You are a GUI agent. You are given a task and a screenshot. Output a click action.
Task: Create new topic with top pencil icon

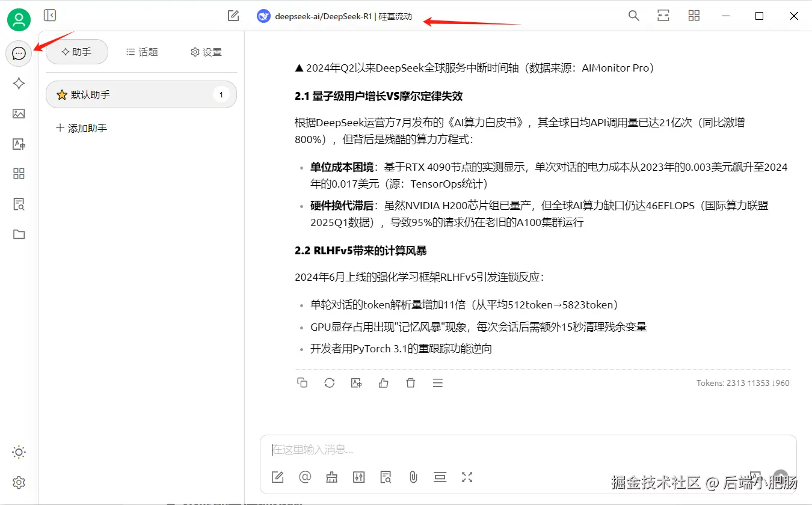233,16
